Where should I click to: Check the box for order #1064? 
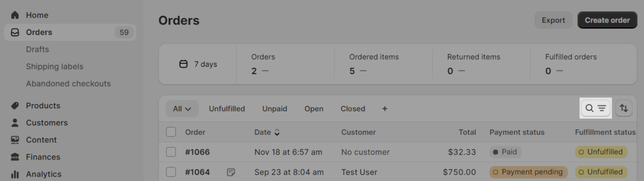(x=171, y=172)
